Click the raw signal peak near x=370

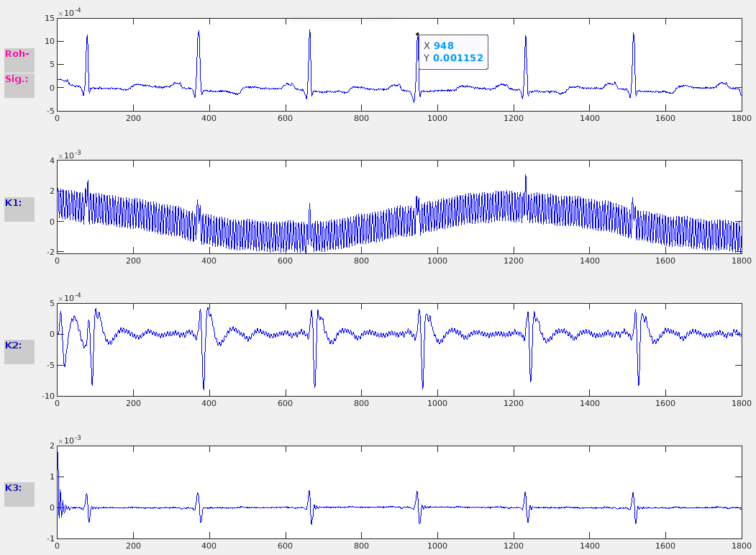199,32
